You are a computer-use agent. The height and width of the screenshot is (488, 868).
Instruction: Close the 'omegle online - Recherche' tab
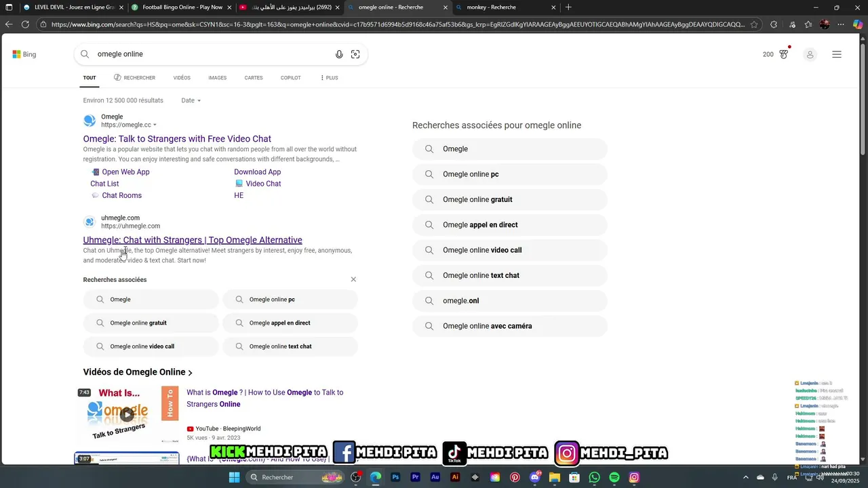pos(446,7)
